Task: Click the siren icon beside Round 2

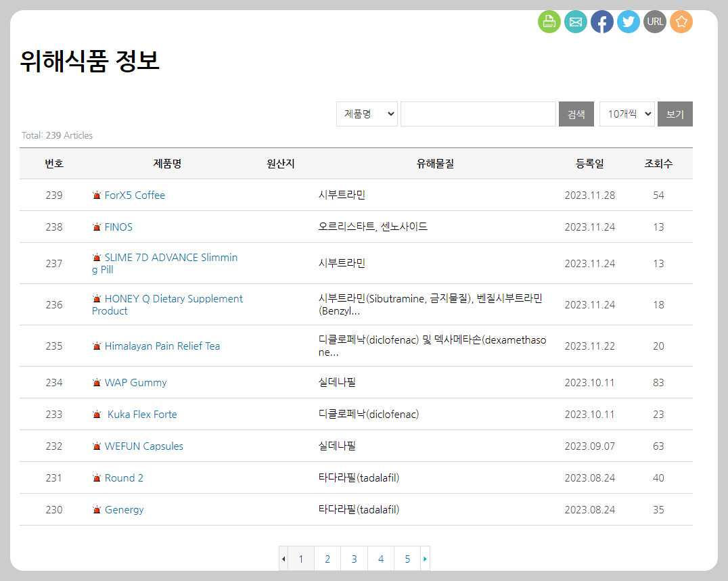Action: click(97, 478)
